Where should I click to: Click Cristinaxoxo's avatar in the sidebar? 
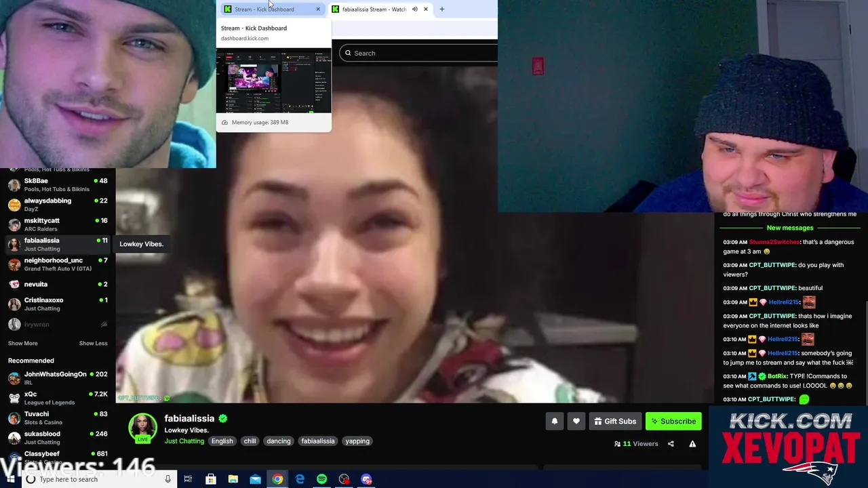[x=14, y=304]
